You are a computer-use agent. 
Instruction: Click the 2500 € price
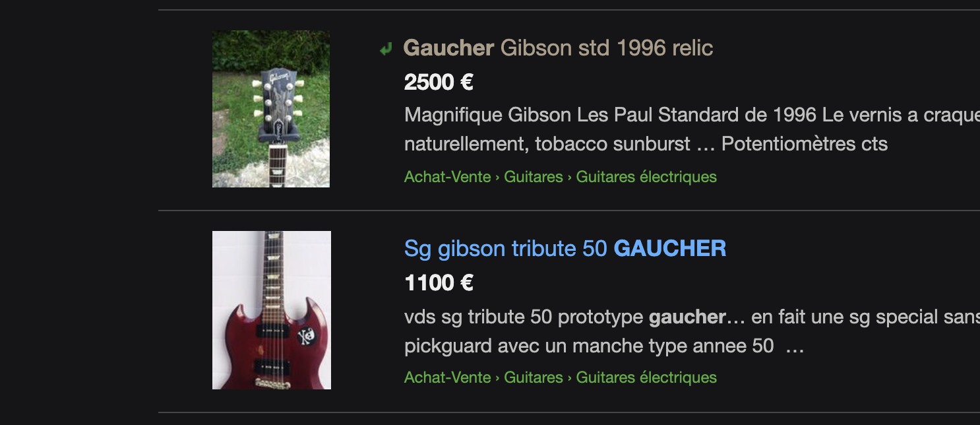click(439, 82)
